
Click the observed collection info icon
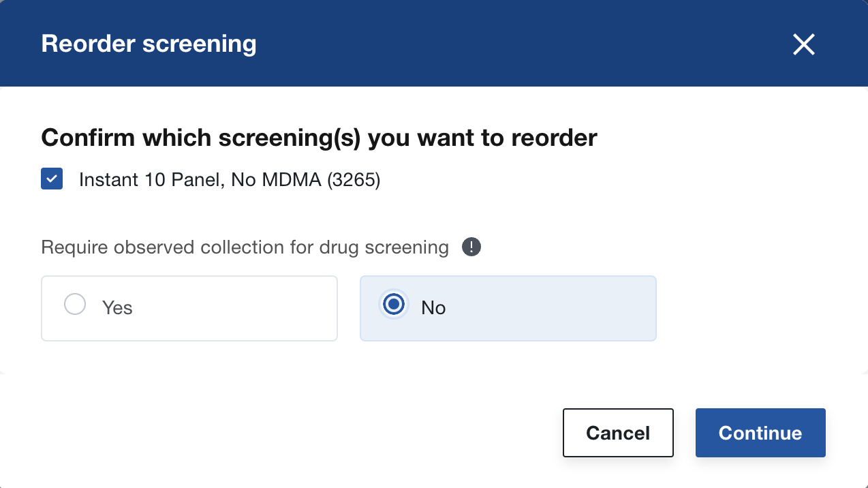tap(471, 247)
